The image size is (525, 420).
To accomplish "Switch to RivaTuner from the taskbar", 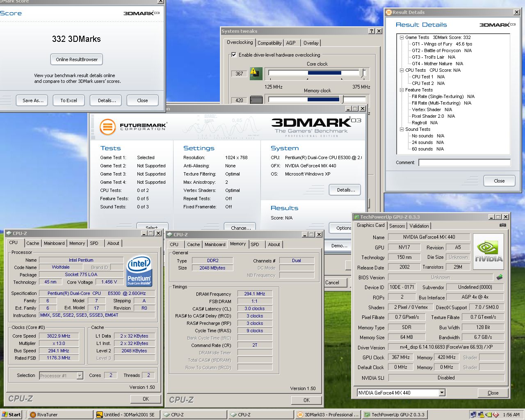I will pos(60,415).
